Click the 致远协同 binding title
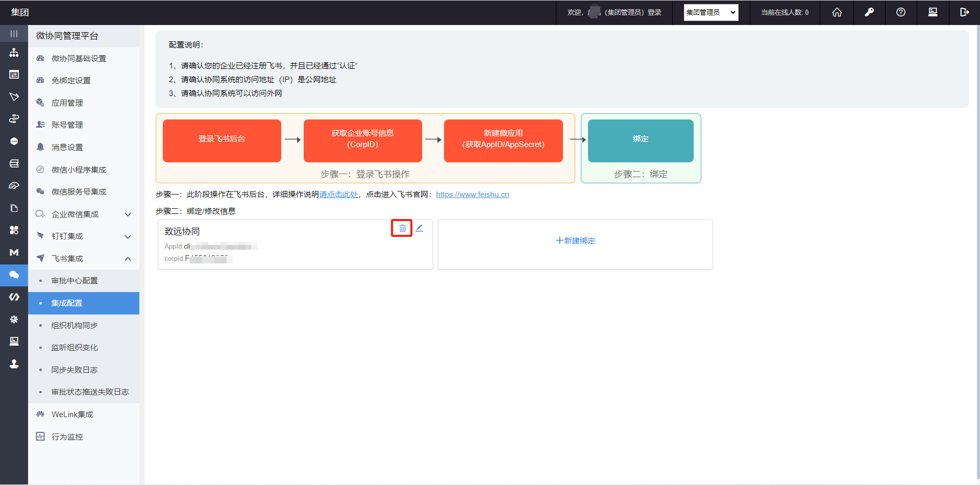This screenshot has height=485, width=980. coord(182,231)
